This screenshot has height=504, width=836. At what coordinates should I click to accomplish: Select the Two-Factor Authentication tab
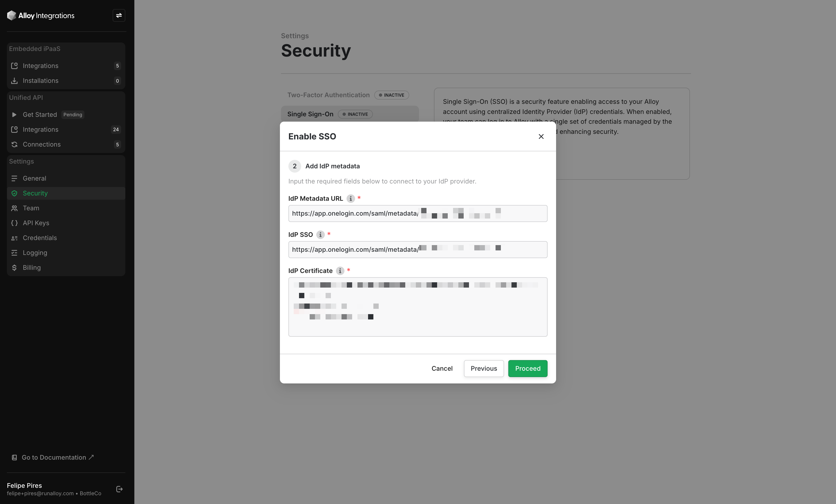click(329, 95)
